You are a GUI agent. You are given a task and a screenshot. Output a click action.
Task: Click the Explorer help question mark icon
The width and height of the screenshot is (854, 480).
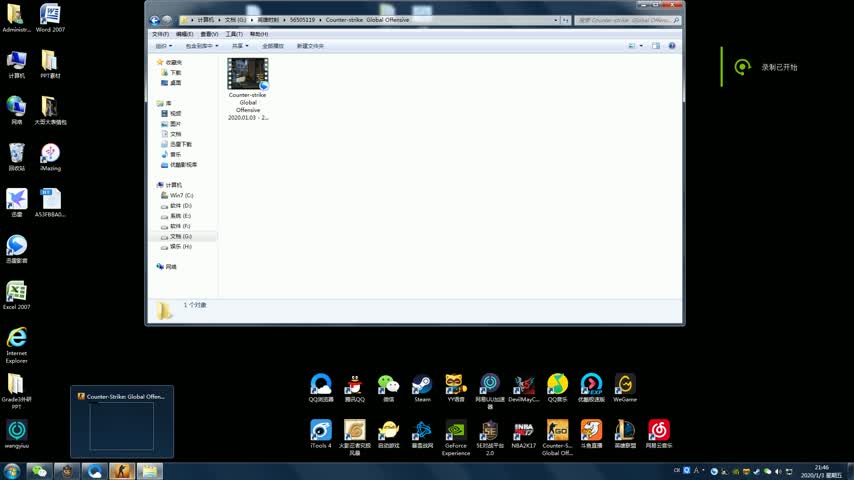672,46
